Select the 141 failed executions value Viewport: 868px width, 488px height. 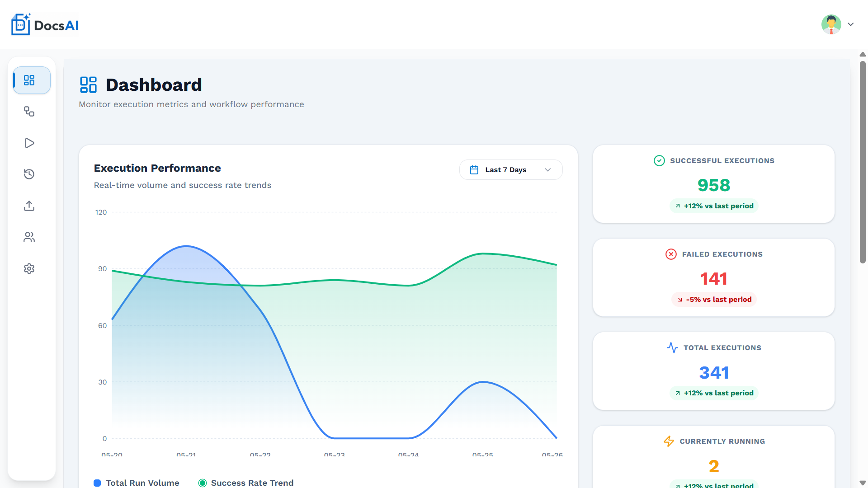(x=714, y=279)
